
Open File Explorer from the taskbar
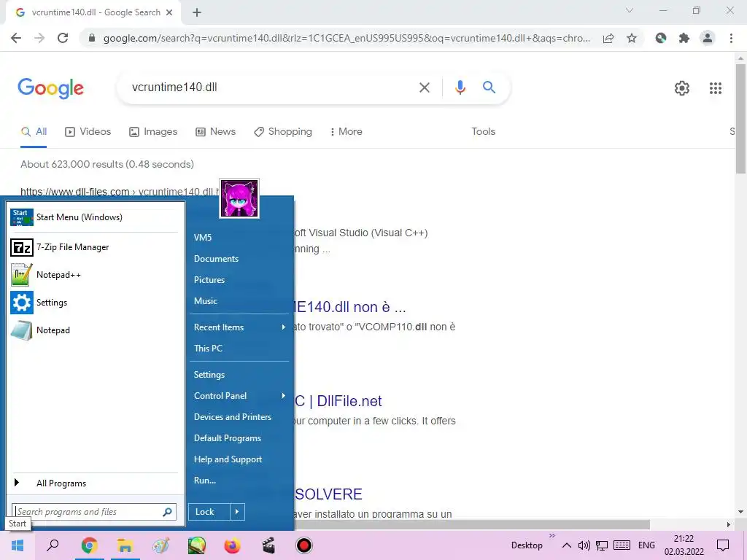[x=125, y=545]
